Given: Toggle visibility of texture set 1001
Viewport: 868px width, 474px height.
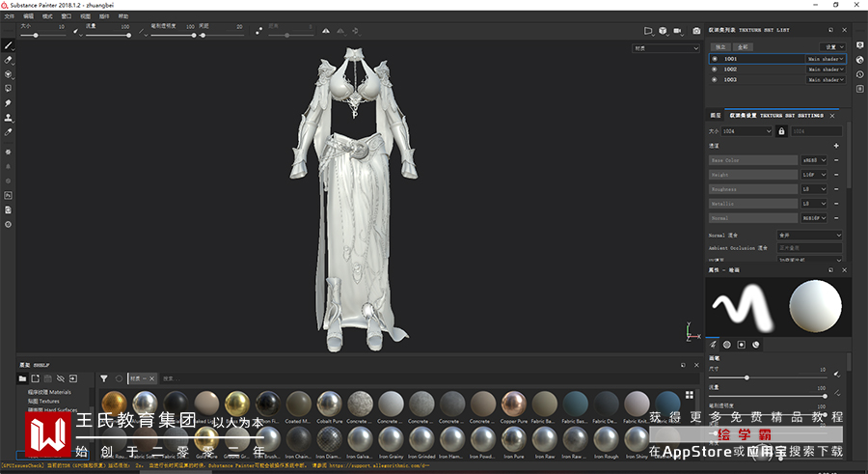Looking at the screenshot, I should (x=714, y=58).
